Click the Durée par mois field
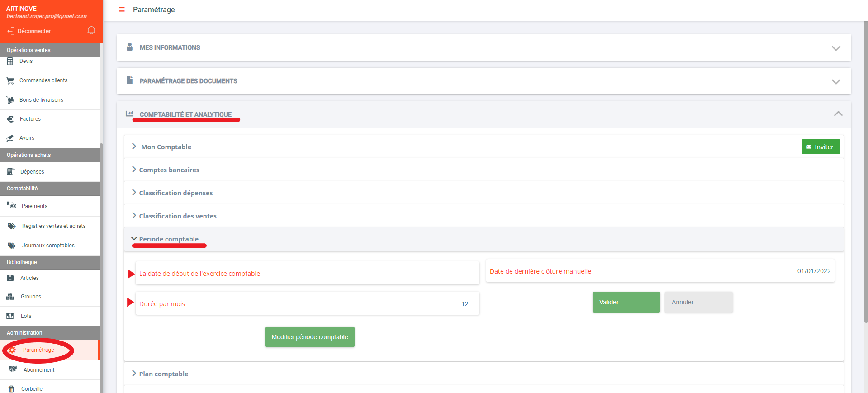 pyautogui.click(x=307, y=304)
